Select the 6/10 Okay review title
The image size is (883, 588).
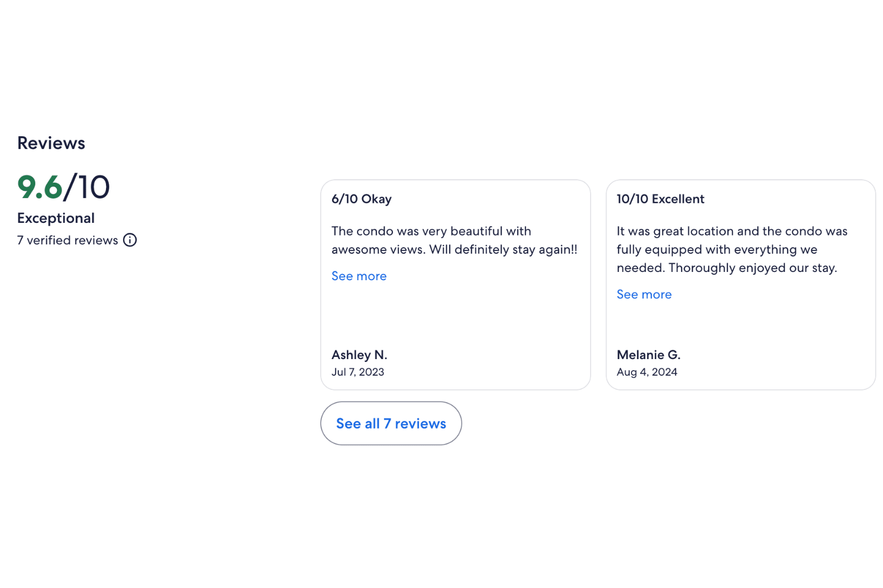click(361, 199)
